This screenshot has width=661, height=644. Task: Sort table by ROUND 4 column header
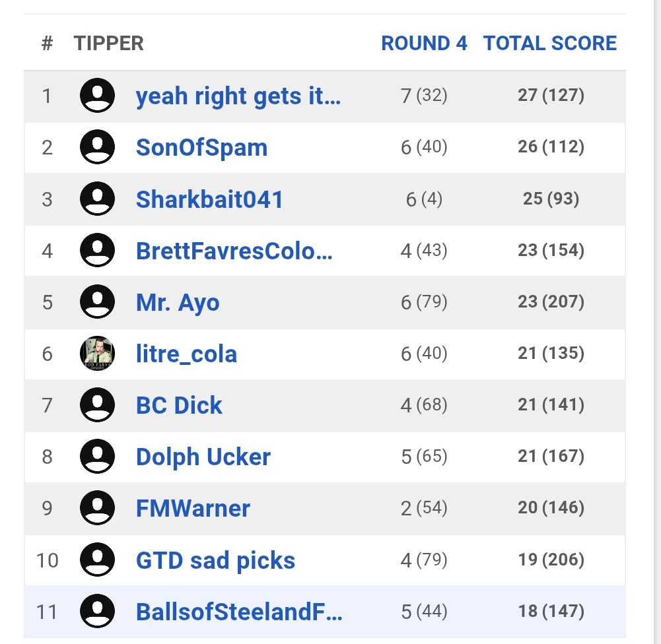coord(424,44)
